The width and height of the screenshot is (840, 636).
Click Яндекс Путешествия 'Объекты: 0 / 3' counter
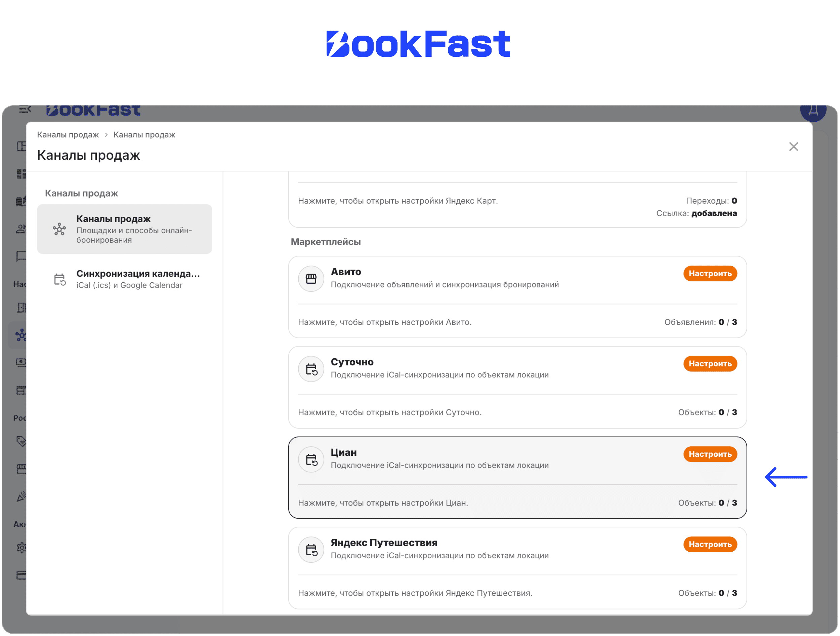click(708, 593)
